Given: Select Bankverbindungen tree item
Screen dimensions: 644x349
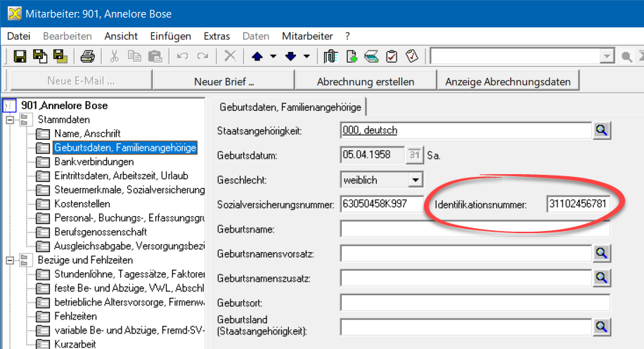Looking at the screenshot, I should coord(94,162).
